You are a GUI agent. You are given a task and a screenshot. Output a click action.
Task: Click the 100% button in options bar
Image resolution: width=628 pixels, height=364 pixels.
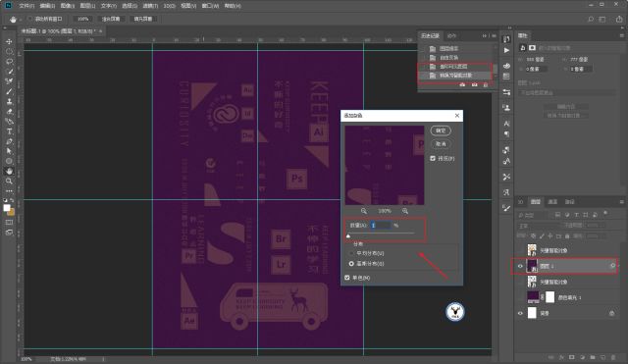coord(82,19)
